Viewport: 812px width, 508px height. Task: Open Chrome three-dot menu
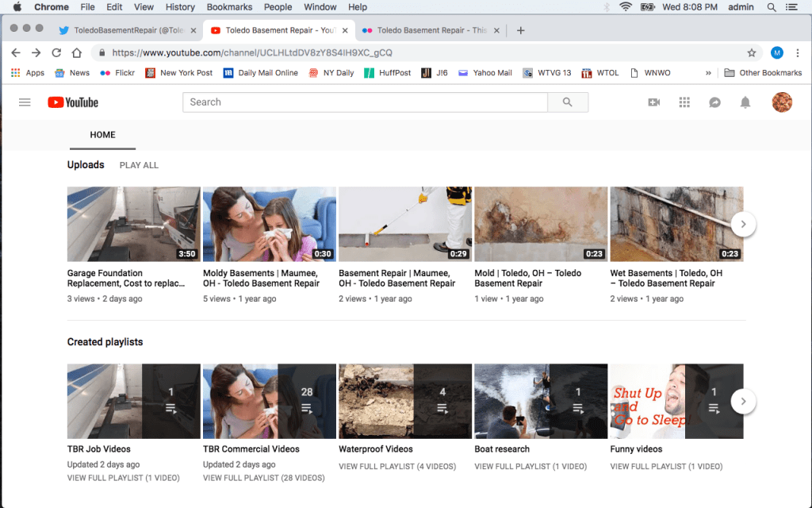point(798,53)
